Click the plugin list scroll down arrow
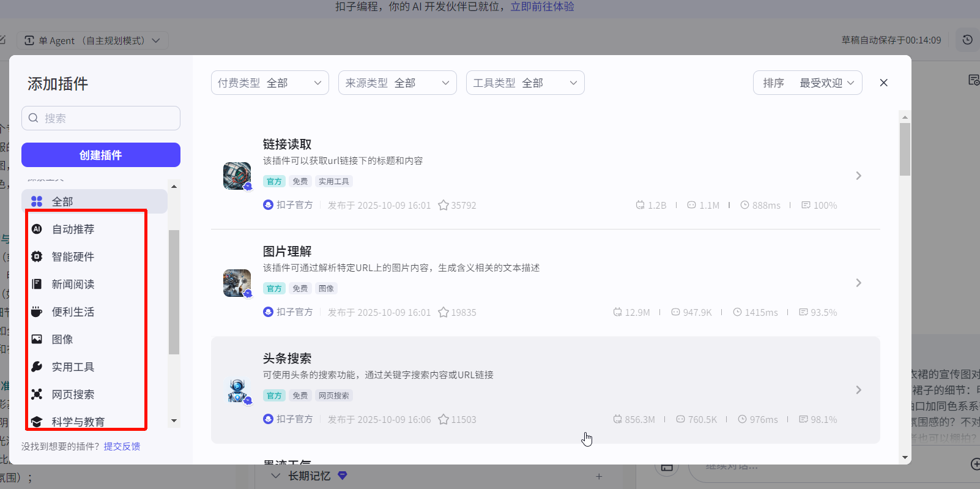980x489 pixels. click(905, 457)
